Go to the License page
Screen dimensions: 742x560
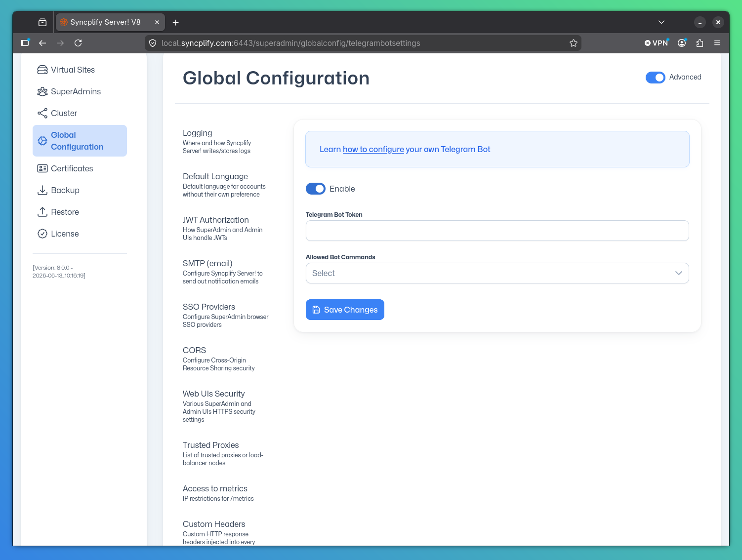pos(80,234)
